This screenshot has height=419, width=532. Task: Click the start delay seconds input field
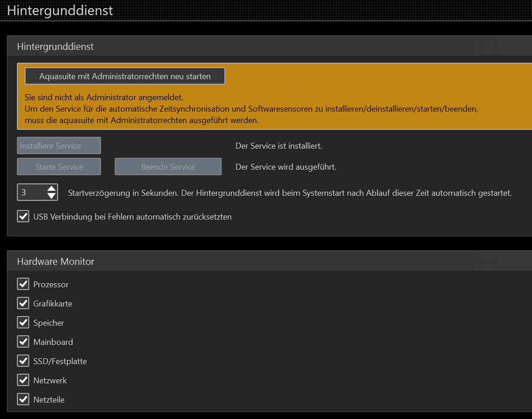point(31,193)
